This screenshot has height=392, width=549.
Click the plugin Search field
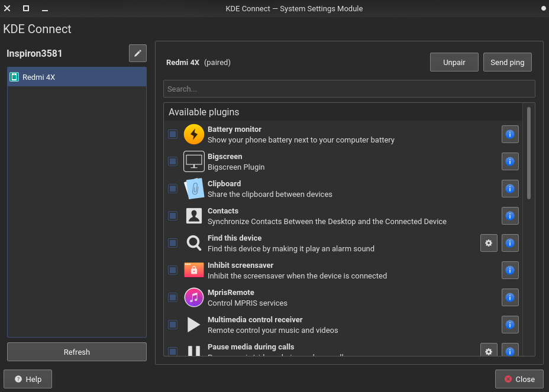pyautogui.click(x=349, y=89)
